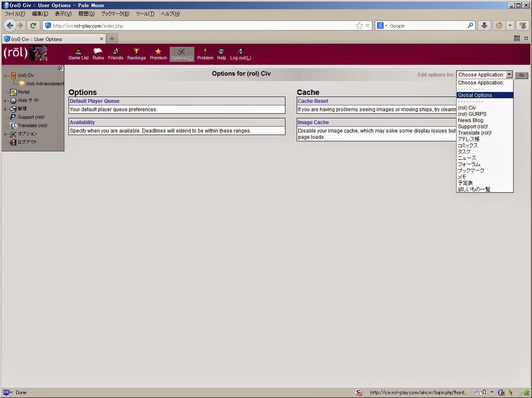This screenshot has height=398, width=532.
Task: Reload the page with the refresh button
Action: click(33, 26)
